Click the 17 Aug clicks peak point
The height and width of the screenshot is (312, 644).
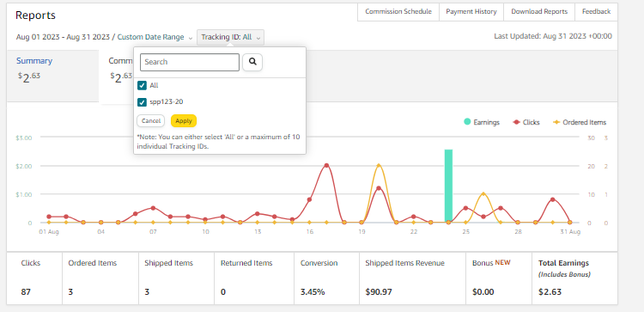pyautogui.click(x=326, y=166)
